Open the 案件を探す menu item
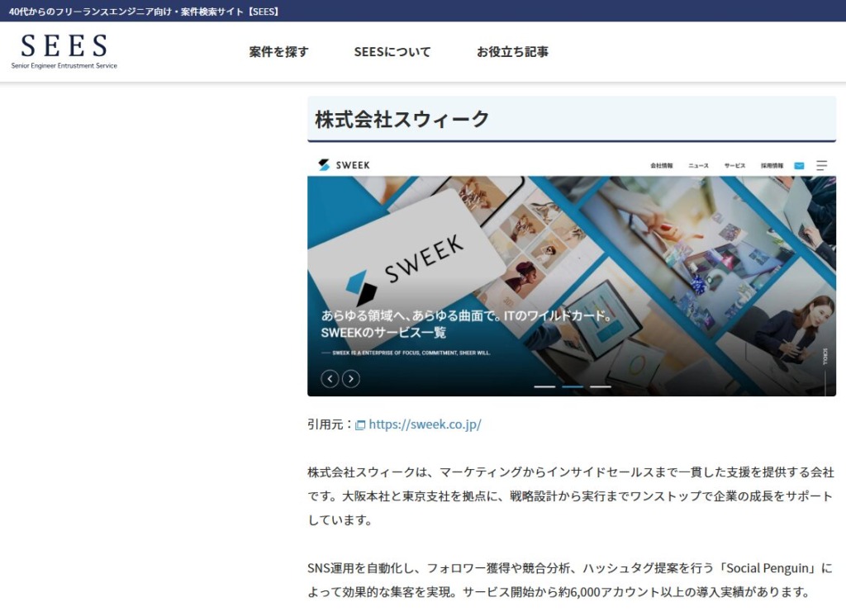Screen dimensions: 846x616 (278, 52)
